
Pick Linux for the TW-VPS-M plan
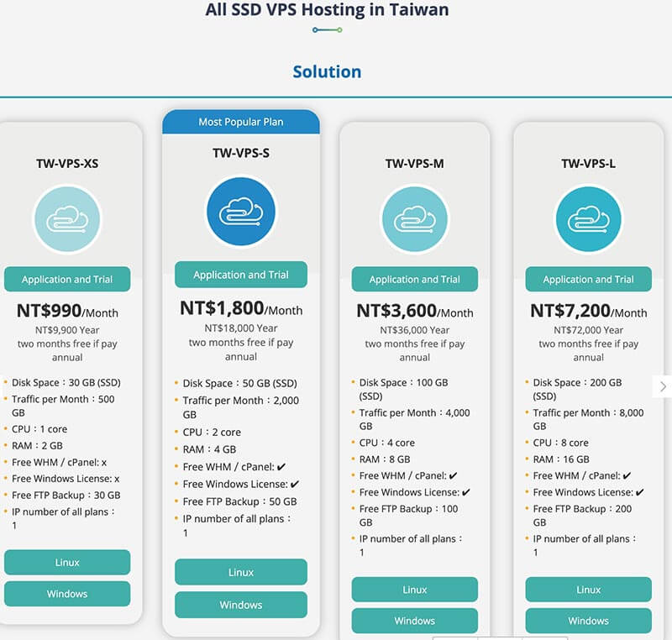(x=414, y=590)
